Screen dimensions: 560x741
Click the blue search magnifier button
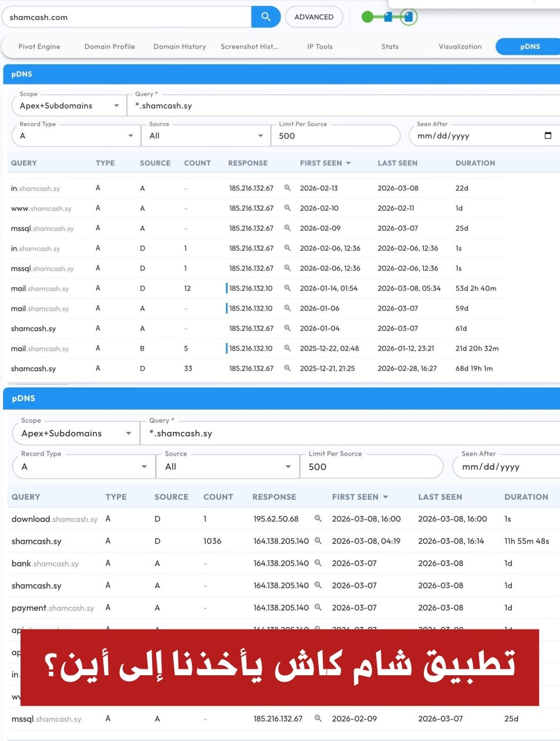pyautogui.click(x=266, y=17)
